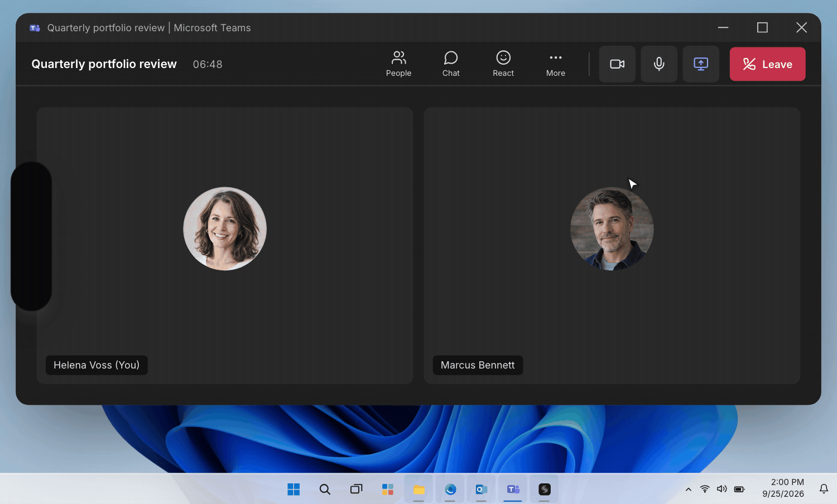Click the Quarterly portfolio review meeting title
Viewport: 837px width, 504px height.
point(104,64)
